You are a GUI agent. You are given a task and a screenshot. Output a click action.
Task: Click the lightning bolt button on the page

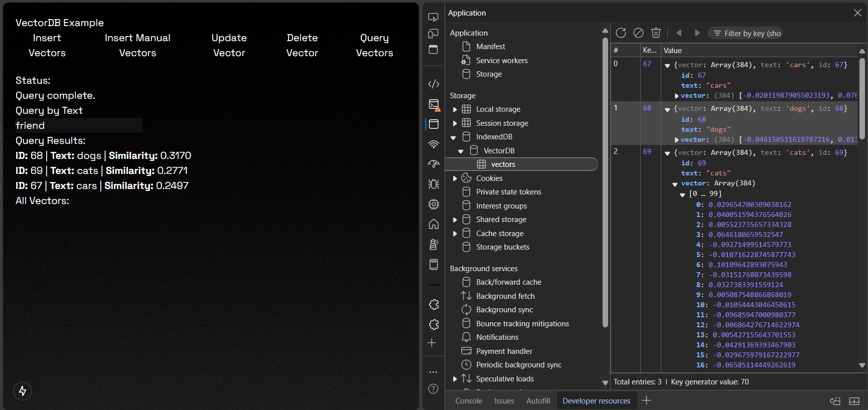click(23, 391)
